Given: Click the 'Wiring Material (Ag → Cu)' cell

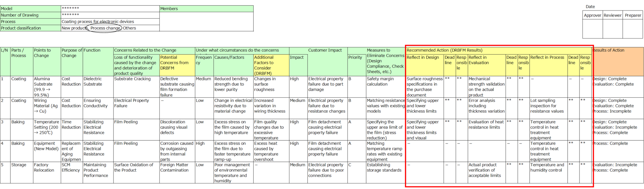Looking at the screenshot, I should click(x=47, y=108).
